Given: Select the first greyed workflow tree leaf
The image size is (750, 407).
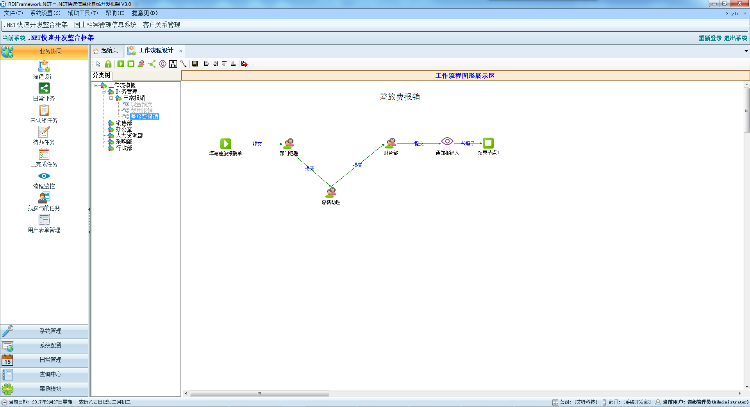Looking at the screenshot, I should pos(142,104).
